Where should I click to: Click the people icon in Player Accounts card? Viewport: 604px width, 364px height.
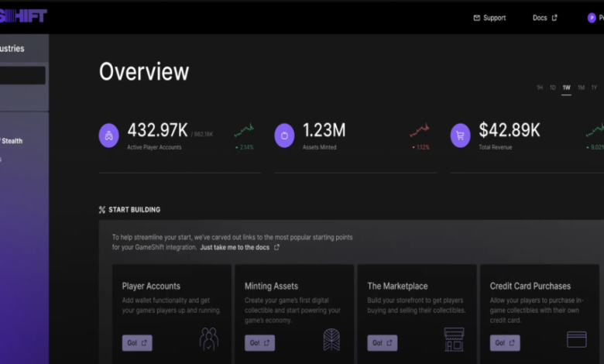click(x=208, y=339)
